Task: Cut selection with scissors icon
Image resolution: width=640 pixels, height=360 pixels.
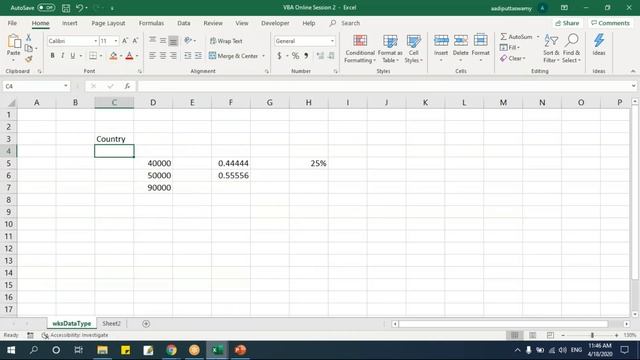Action: point(29,38)
